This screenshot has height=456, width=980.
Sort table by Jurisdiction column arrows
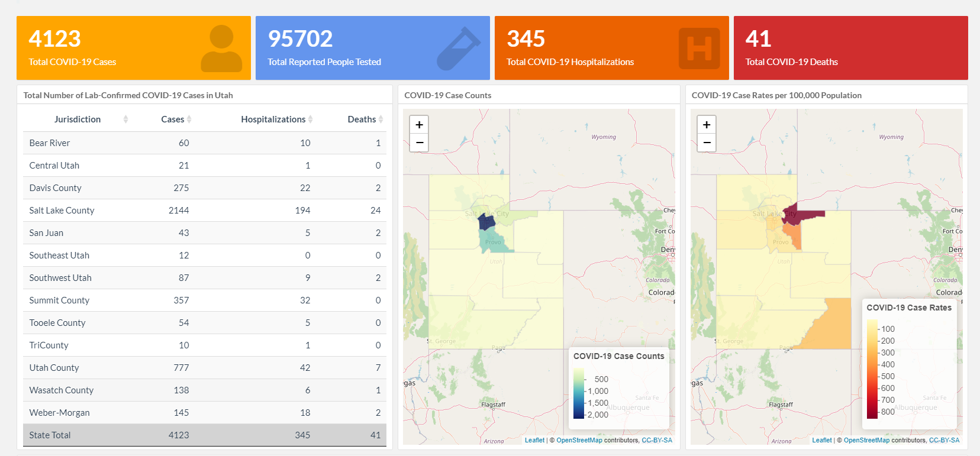[125, 119]
